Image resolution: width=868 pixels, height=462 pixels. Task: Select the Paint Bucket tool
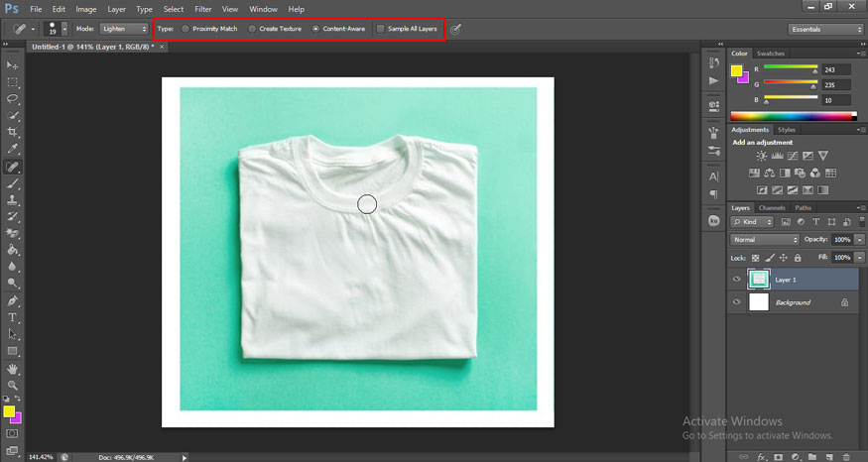click(x=12, y=250)
